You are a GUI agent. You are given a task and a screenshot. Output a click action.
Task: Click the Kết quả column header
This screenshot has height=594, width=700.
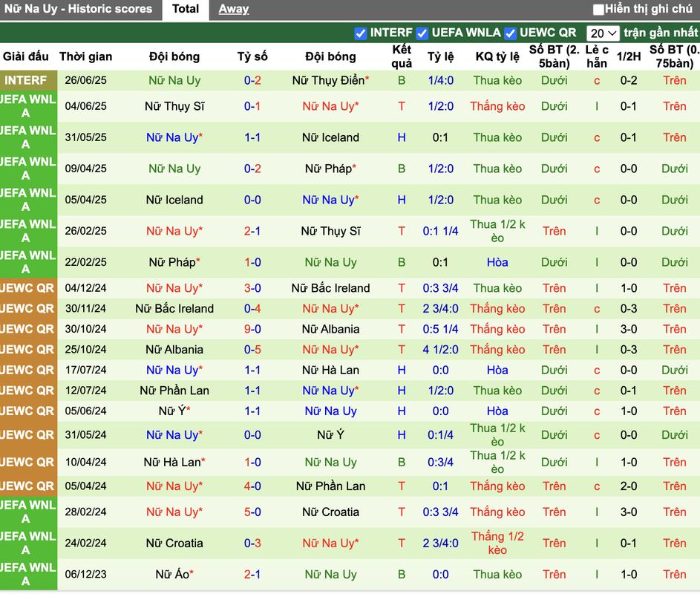click(x=402, y=56)
